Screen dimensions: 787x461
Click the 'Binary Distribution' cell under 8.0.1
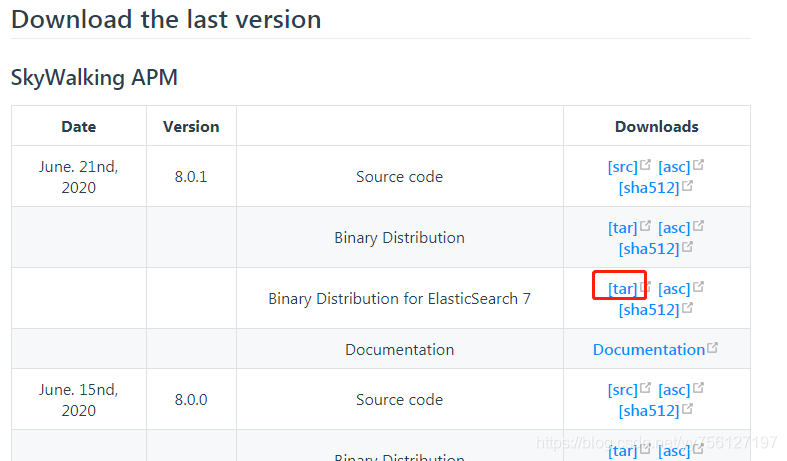[x=400, y=238]
